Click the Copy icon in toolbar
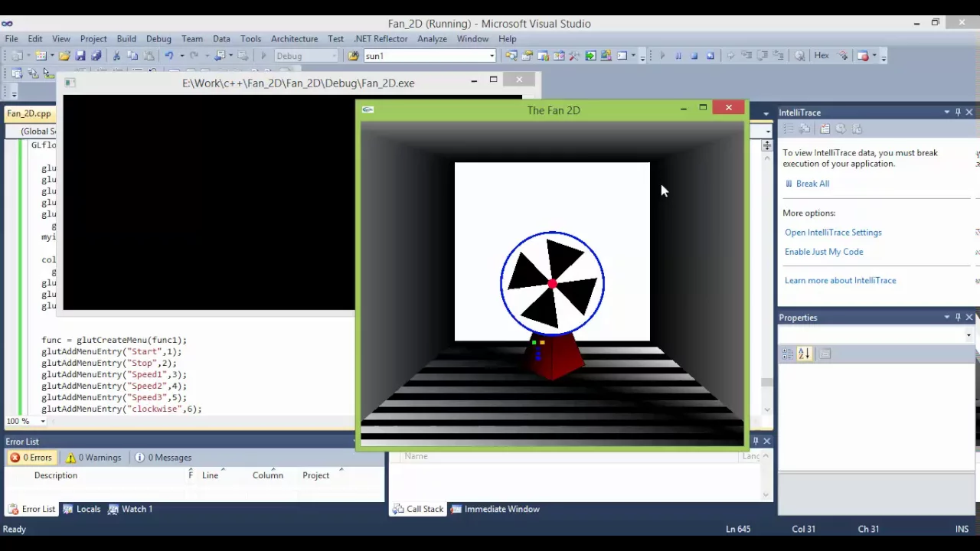This screenshot has height=551, width=980. click(132, 56)
